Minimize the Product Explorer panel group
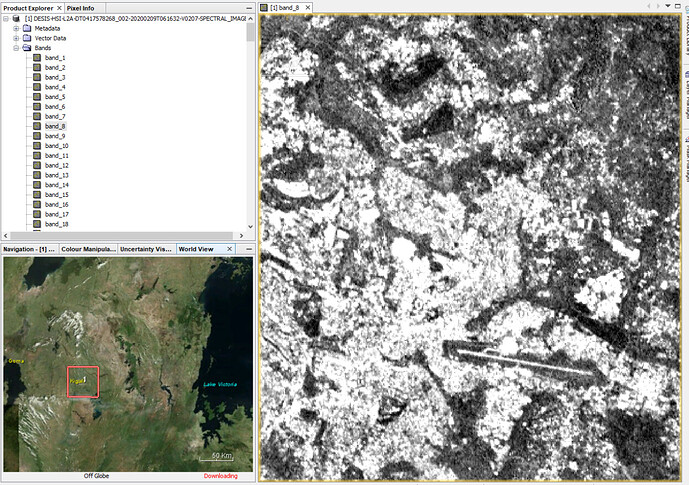 249,8
